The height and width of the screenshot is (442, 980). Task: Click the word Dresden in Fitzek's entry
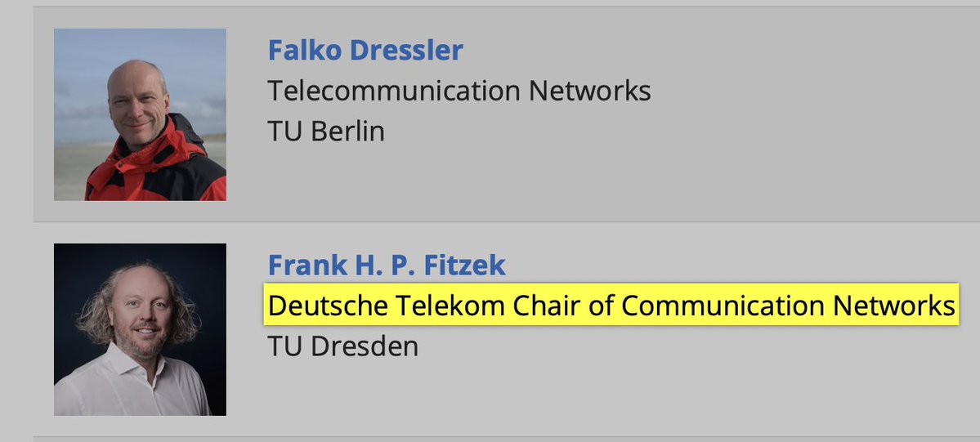(365, 347)
